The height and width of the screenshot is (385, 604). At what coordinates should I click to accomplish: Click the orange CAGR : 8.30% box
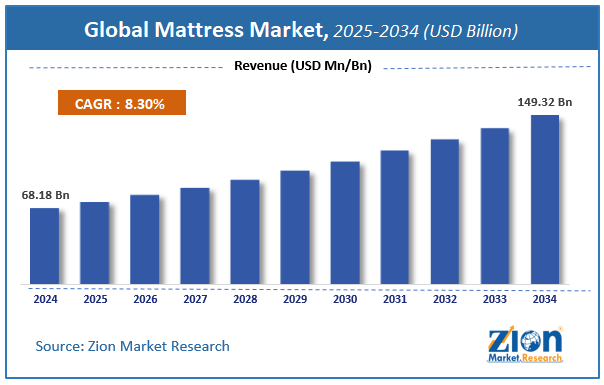pyautogui.click(x=122, y=103)
